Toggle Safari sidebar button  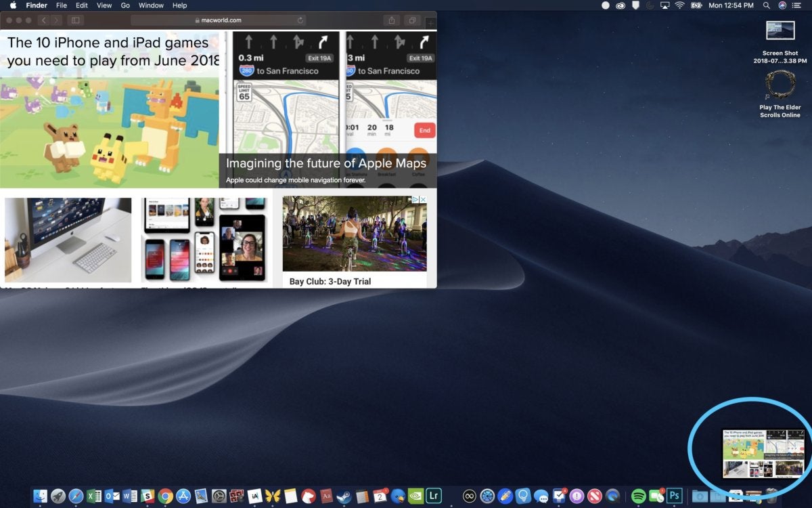tap(75, 20)
